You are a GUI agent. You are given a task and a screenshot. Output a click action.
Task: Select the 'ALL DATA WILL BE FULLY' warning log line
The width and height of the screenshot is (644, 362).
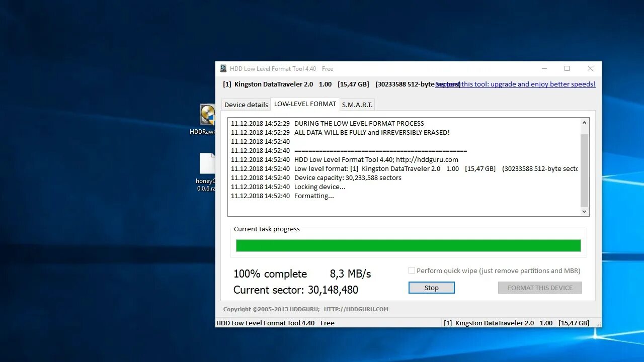coord(340,133)
